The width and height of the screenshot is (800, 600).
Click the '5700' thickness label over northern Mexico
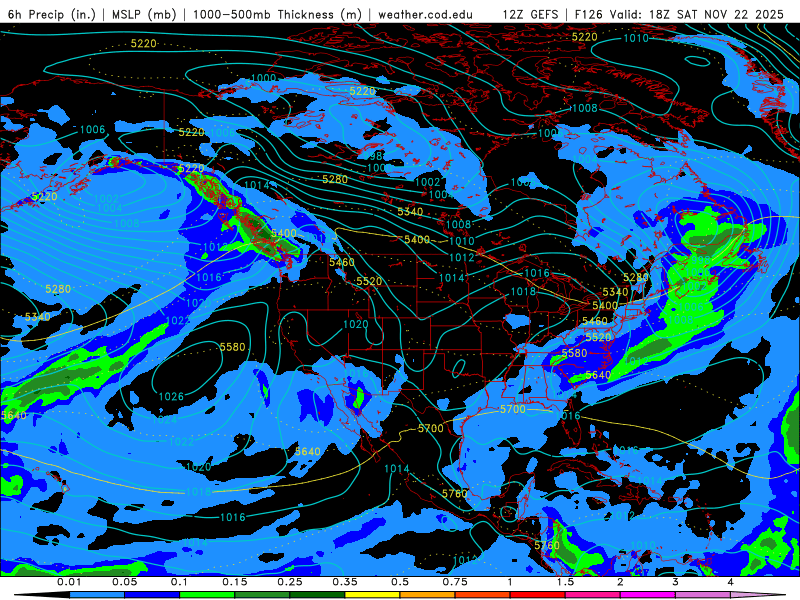coord(431,428)
